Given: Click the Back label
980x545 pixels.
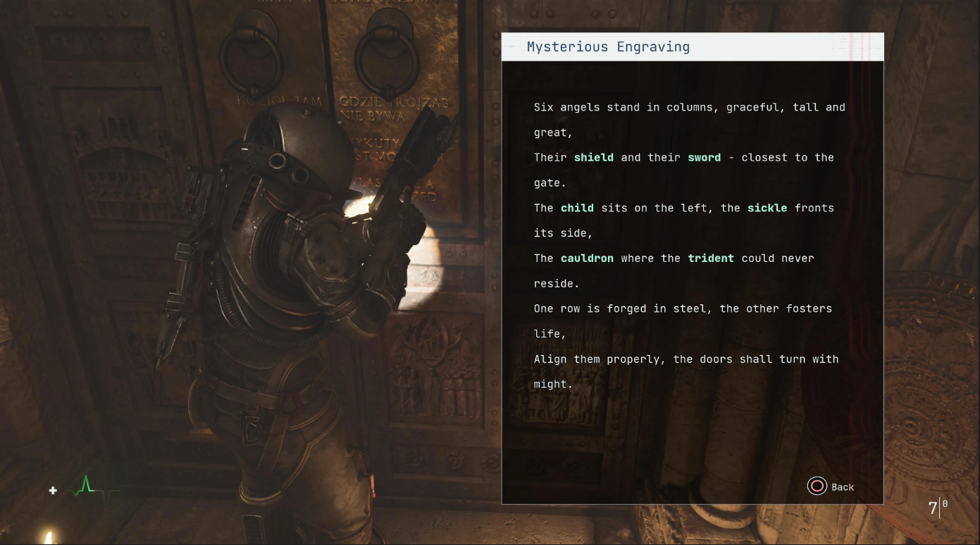Looking at the screenshot, I should click(843, 487).
